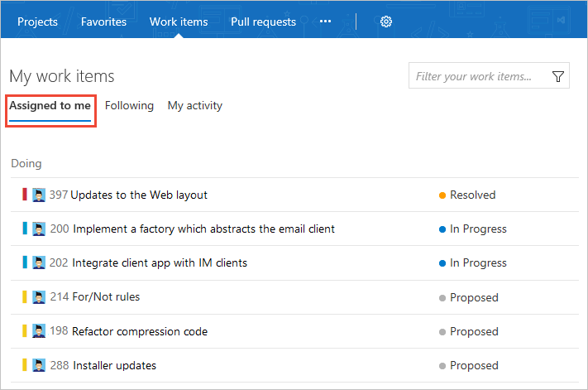Screen dimensions: 588x390
Task: Click the Resolved status text
Action: 472,195
